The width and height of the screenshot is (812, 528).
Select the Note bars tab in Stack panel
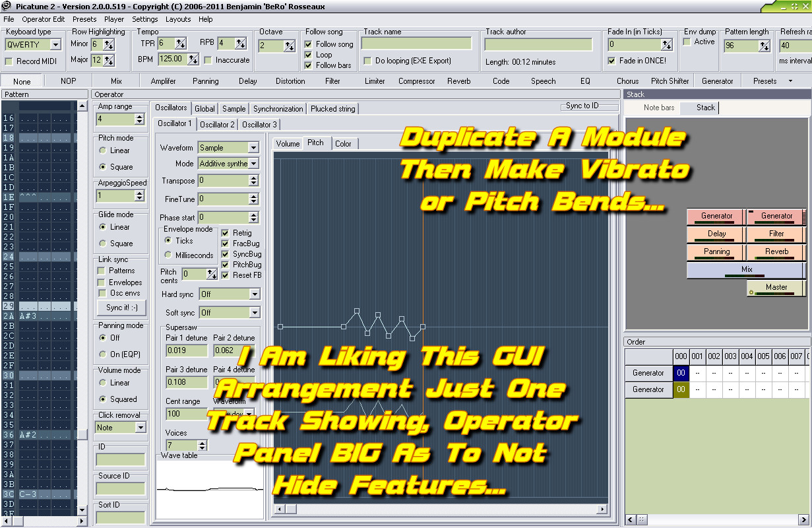pos(658,108)
